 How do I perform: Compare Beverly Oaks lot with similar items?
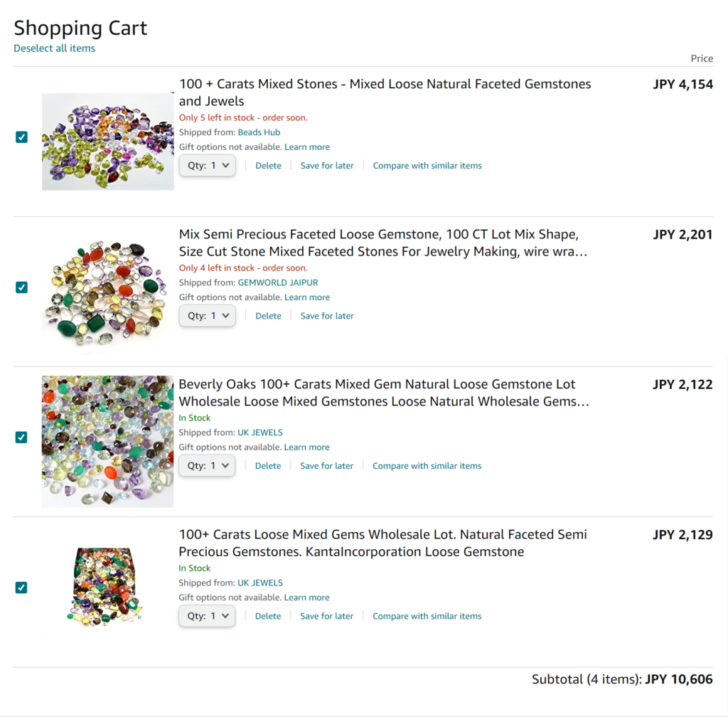click(x=427, y=466)
